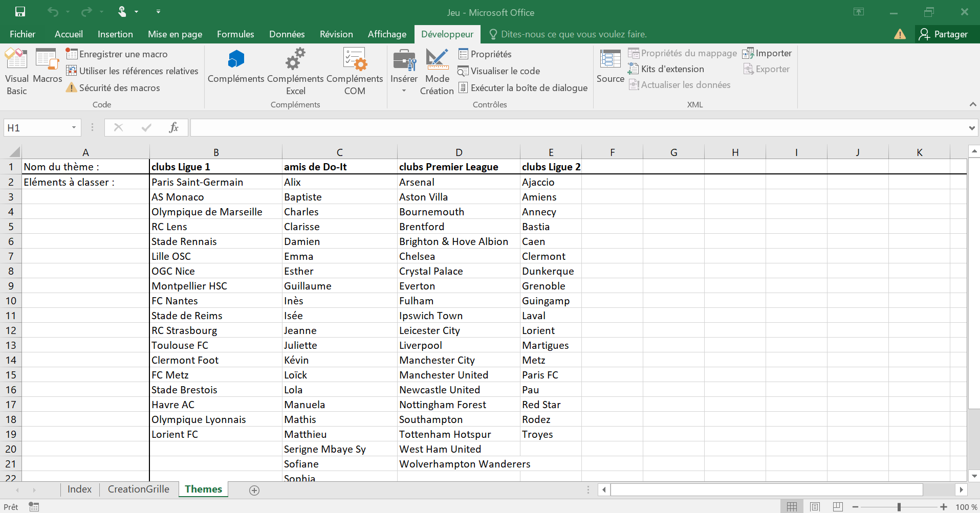
Task: Open the Macros dialog
Action: coord(47,66)
